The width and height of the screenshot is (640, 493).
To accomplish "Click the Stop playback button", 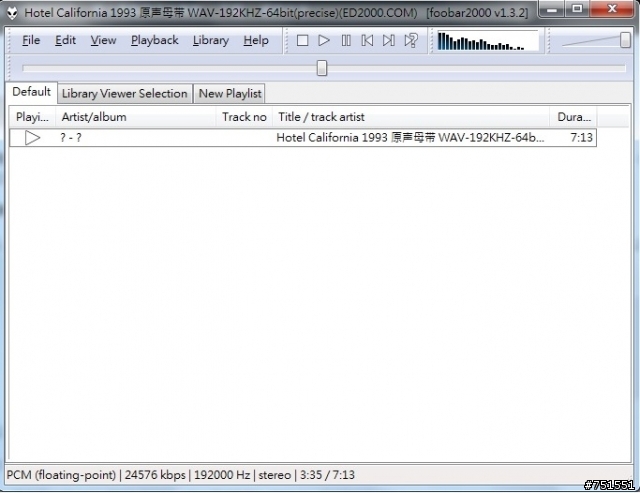I will (302, 40).
